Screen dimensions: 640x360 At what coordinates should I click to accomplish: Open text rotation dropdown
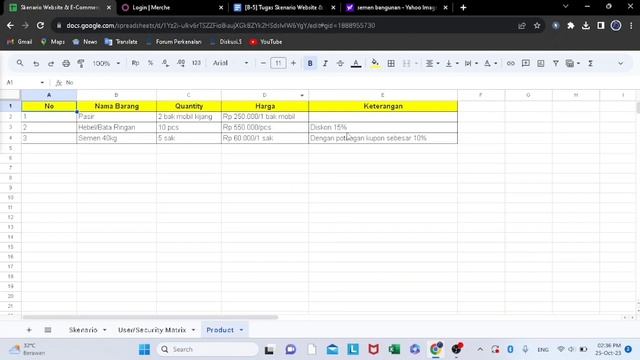point(490,63)
